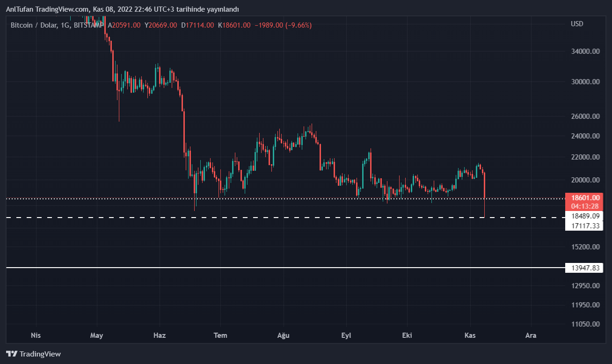Click the white dashed horizontal line
612x364 pixels.
coord(281,218)
